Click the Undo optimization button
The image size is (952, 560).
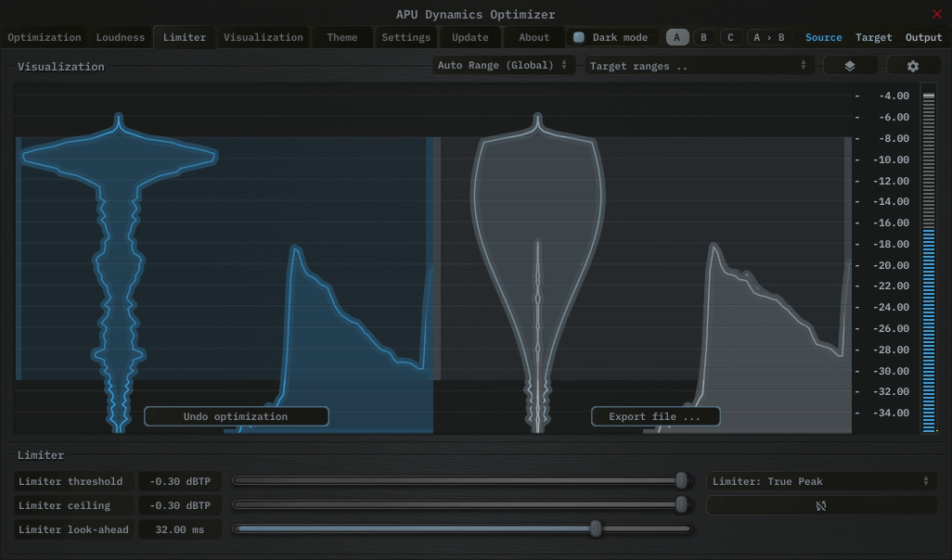[x=236, y=416]
